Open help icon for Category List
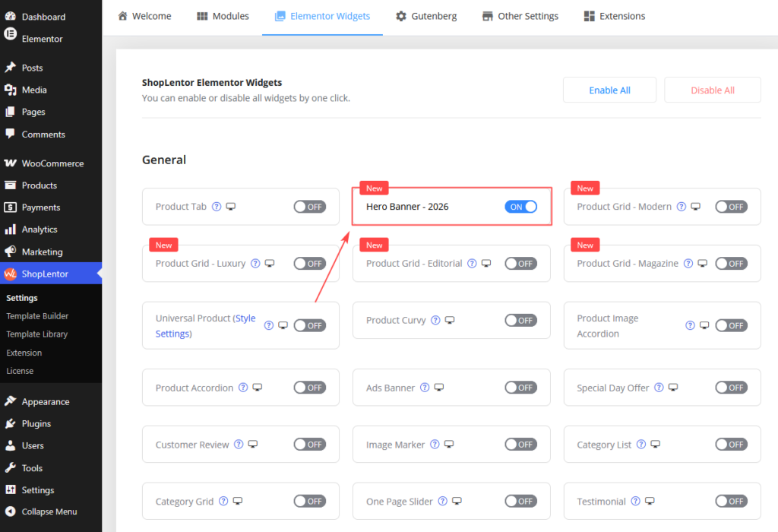This screenshot has width=778, height=532. [641, 444]
